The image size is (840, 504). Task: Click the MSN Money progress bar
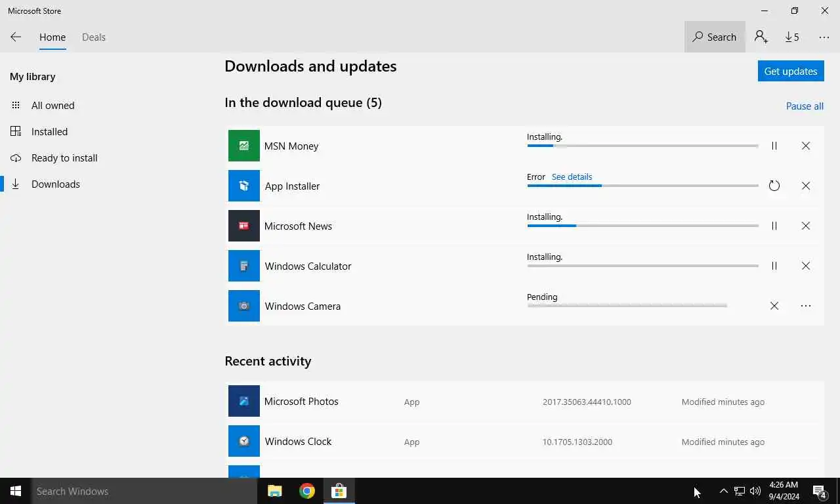642,146
